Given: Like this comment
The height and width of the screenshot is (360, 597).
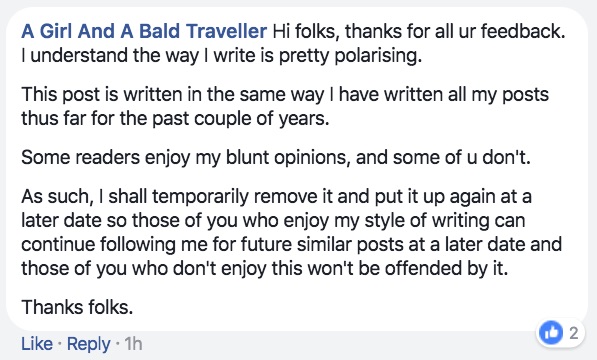Looking at the screenshot, I should click(37, 344).
